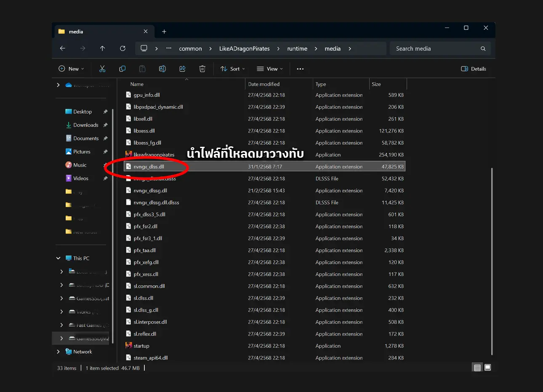Open a new tab with plus button
This screenshot has height=392, width=543.
[164, 32]
